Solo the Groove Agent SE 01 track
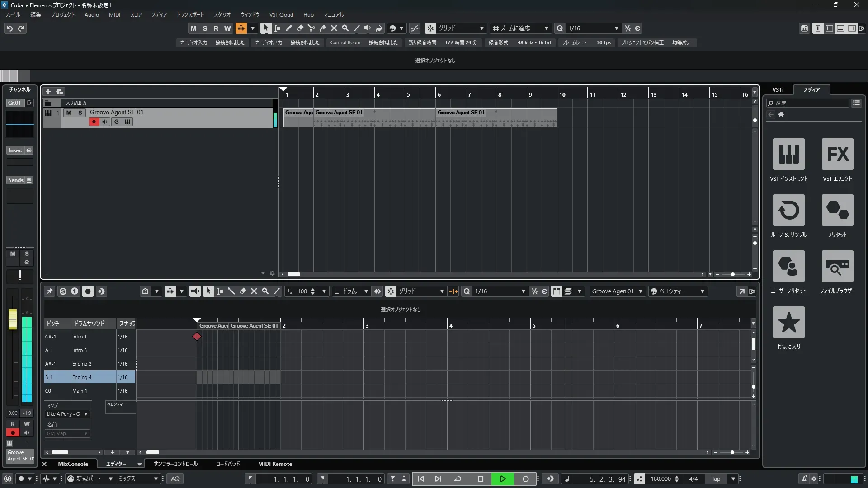 (x=80, y=113)
